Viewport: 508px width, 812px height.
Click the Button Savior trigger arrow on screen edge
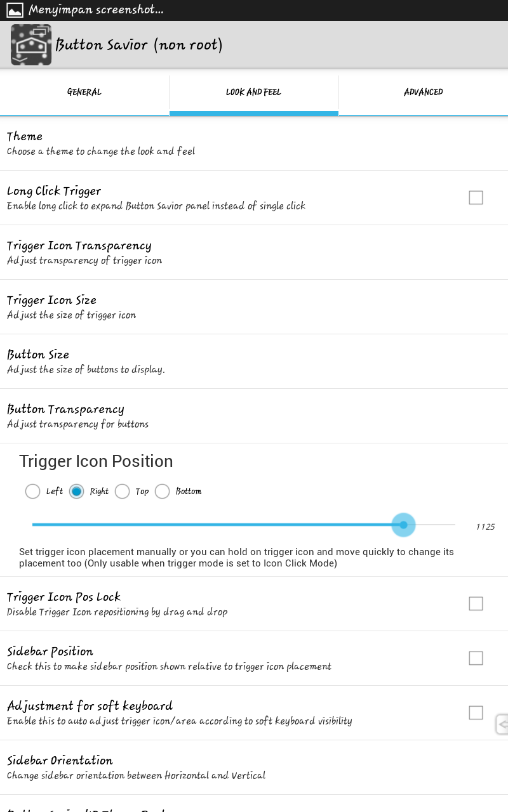pos(501,724)
